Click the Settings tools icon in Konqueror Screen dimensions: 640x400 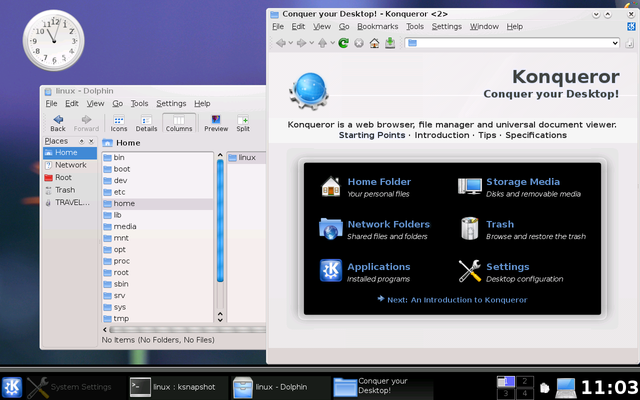tap(469, 271)
